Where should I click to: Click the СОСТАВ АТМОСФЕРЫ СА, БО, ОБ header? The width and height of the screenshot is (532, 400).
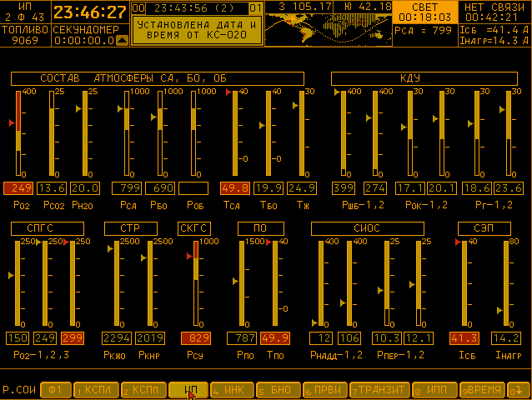pos(158,78)
